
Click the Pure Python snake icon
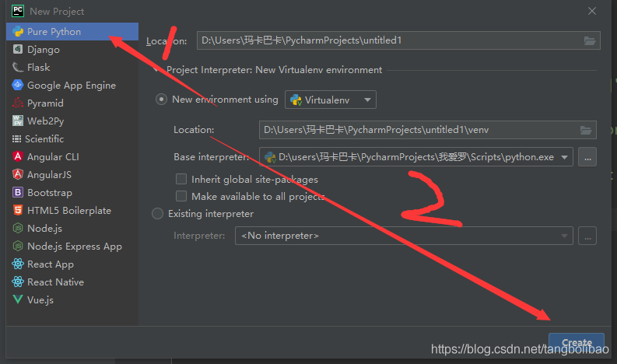(18, 31)
